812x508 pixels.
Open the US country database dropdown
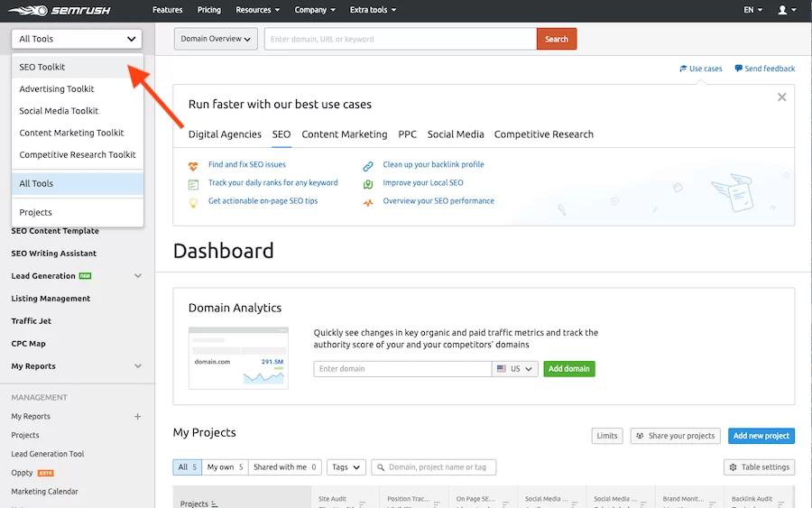515,369
